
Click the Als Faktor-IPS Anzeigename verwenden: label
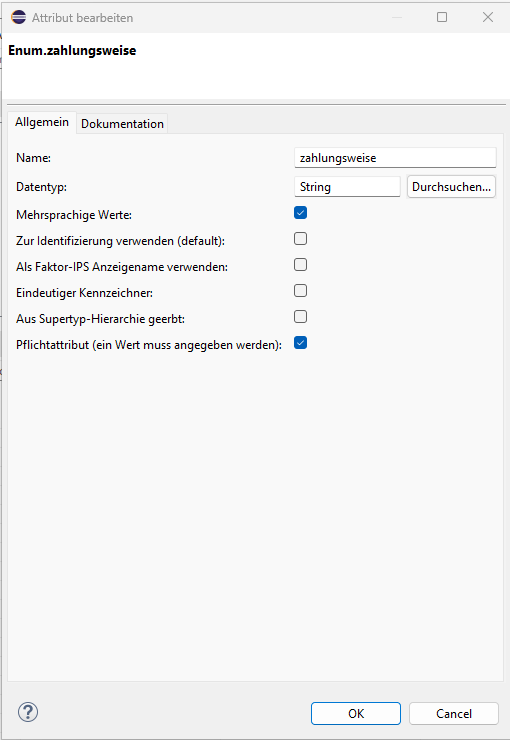[x=122, y=267]
